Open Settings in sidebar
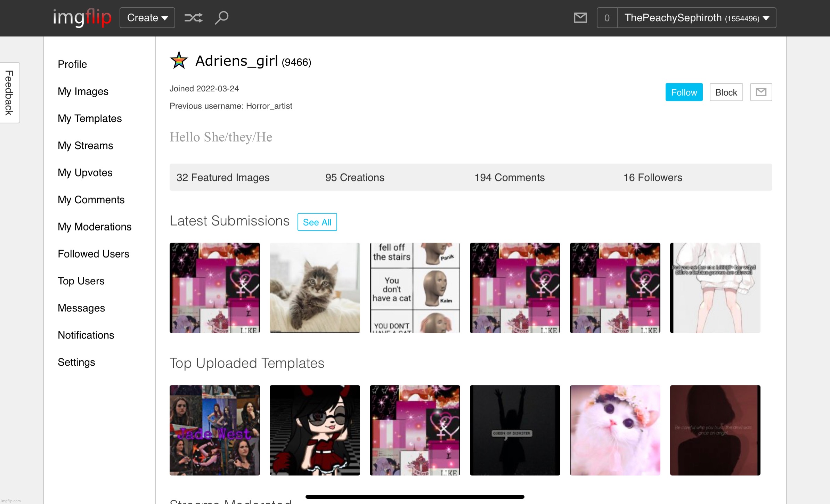This screenshot has height=504, width=830. pyautogui.click(x=76, y=363)
